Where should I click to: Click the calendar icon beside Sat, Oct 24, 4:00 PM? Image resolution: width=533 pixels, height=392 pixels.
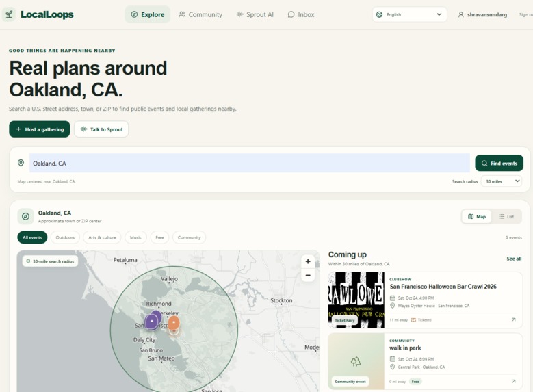tap(393, 298)
